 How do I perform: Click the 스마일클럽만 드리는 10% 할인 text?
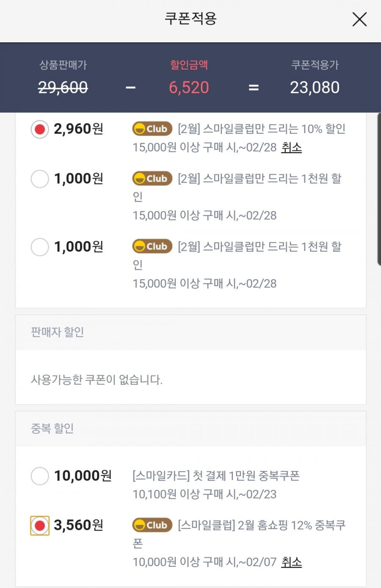click(x=262, y=129)
